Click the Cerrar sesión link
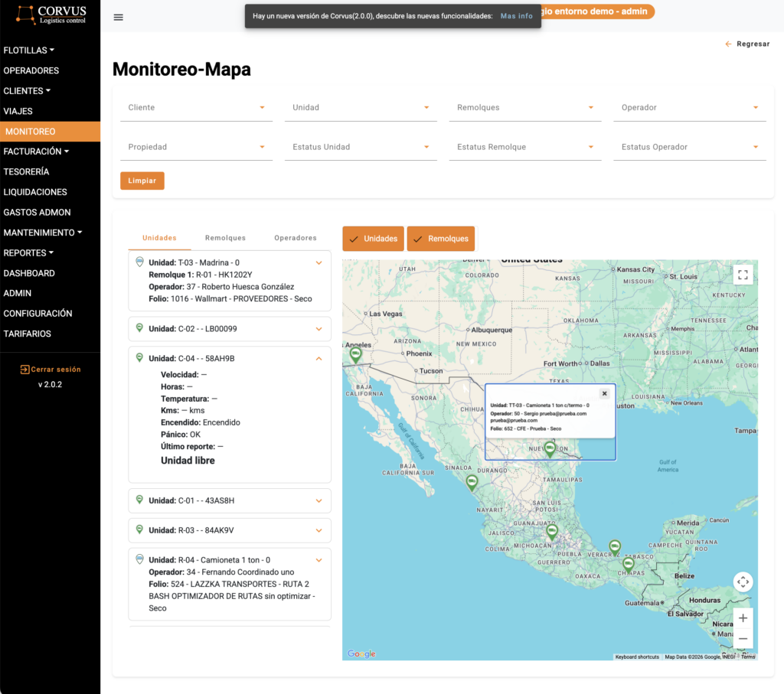Screen dimensions: 784x694 55,370
